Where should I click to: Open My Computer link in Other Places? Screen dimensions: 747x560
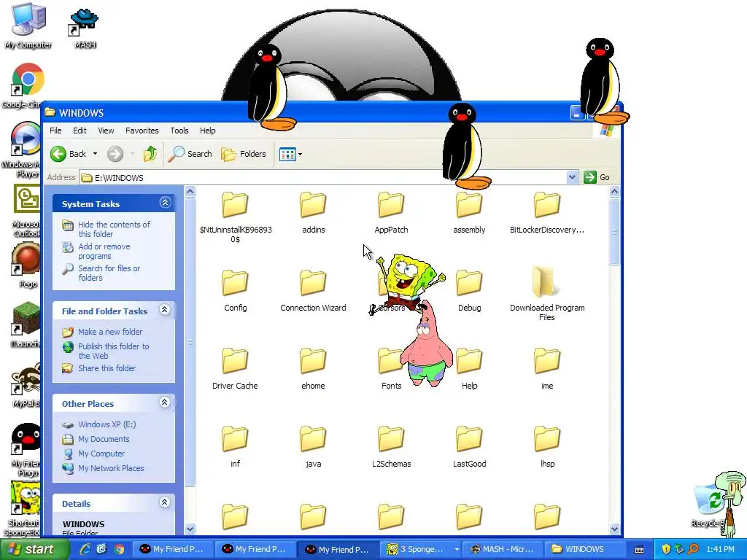pos(101,454)
